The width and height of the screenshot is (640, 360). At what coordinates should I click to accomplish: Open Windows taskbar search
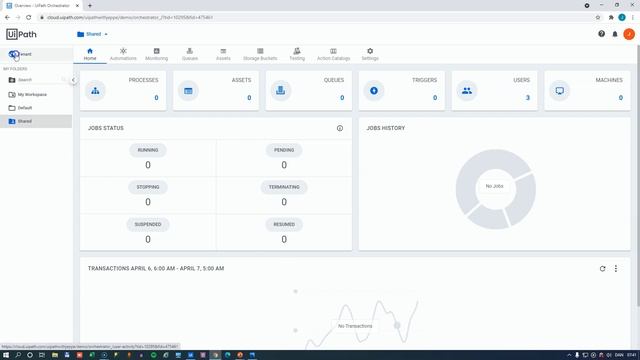(x=18, y=355)
